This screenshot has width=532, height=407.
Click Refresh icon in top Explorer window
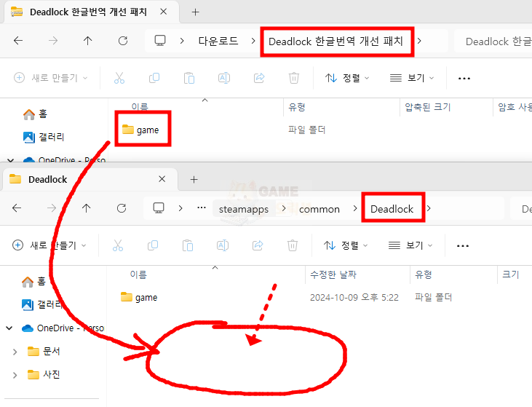pos(123,41)
